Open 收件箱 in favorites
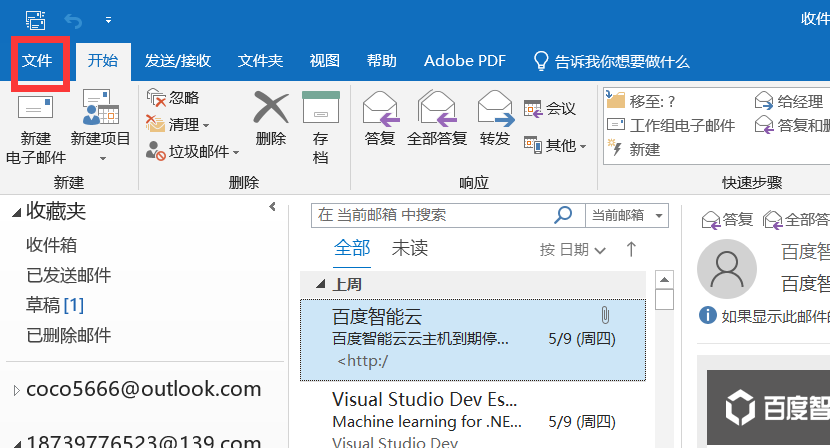 point(51,245)
